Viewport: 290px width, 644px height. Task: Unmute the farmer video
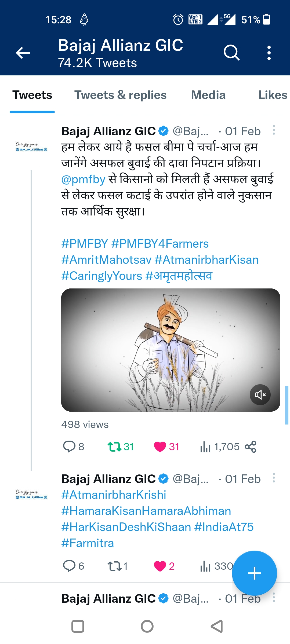(x=260, y=394)
